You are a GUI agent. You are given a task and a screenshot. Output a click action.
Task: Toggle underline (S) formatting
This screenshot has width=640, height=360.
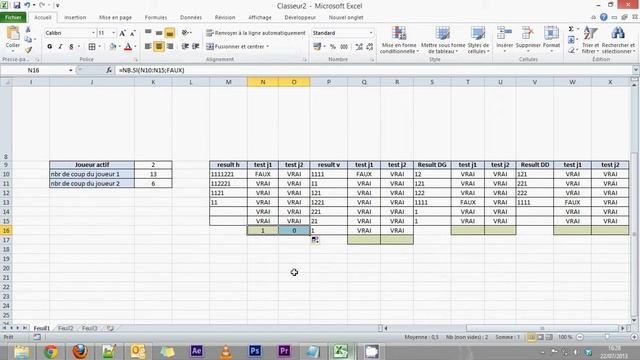tap(71, 47)
